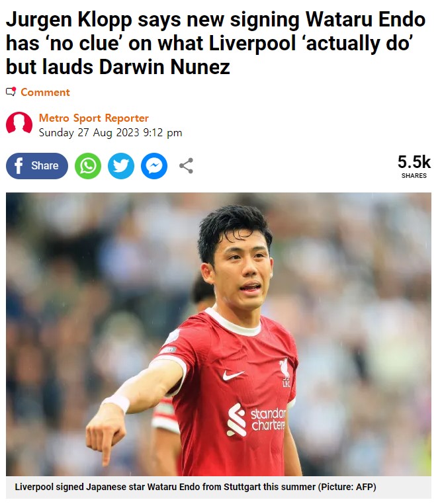Open the Comment link
This screenshot has height=504, width=440.
pos(45,92)
